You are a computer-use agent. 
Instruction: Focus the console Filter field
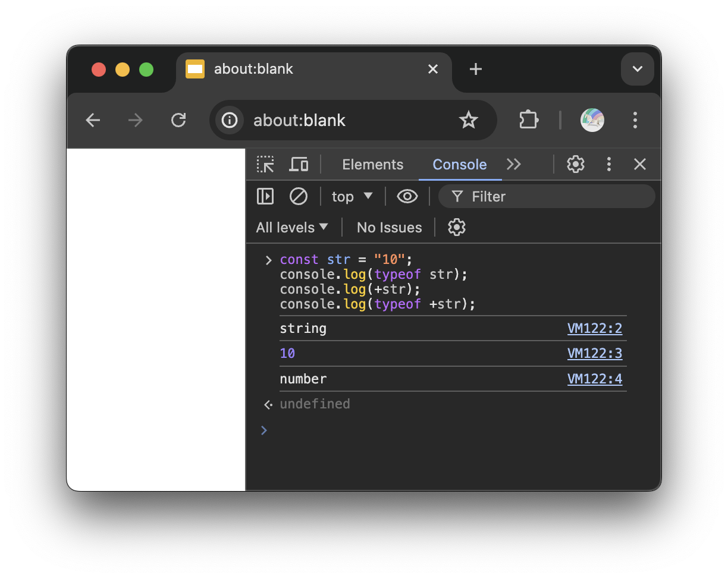tap(547, 197)
